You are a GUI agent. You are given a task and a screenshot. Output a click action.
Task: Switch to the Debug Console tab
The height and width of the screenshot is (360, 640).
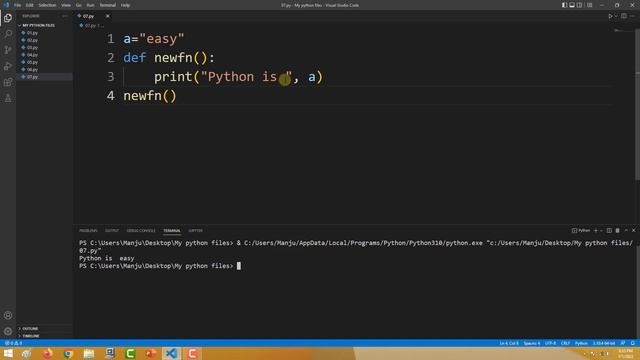pos(141,231)
